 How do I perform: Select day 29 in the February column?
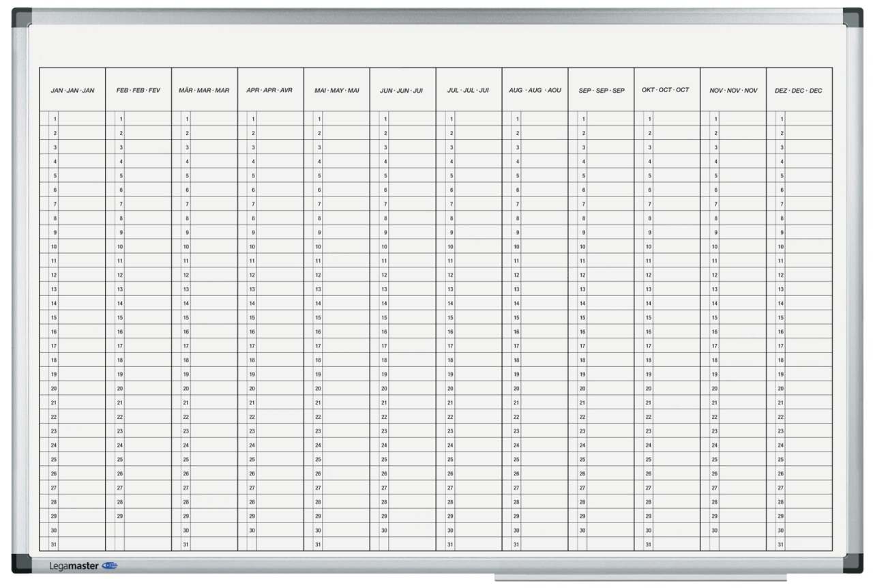(121, 516)
